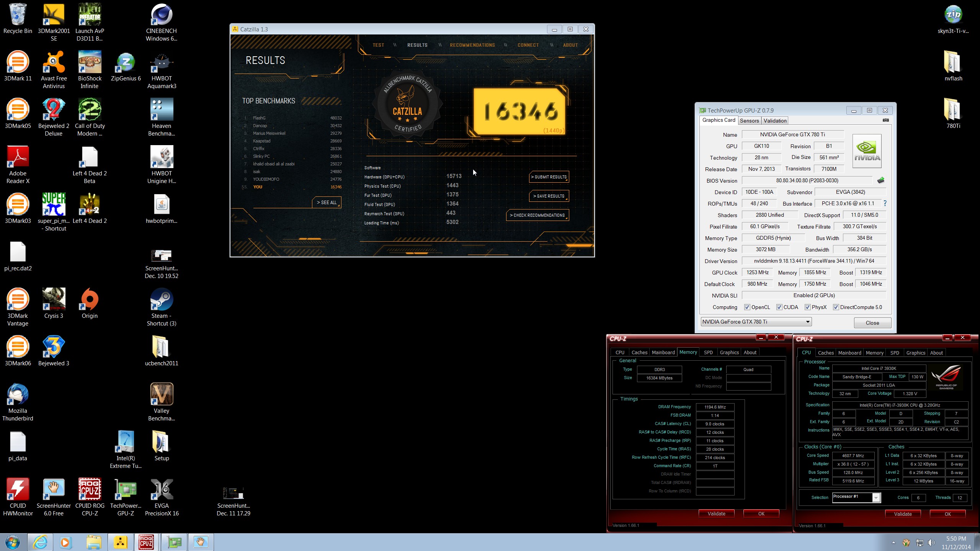Open the Connect tab in Catzilla
This screenshot has height=551, width=980.
528,45
